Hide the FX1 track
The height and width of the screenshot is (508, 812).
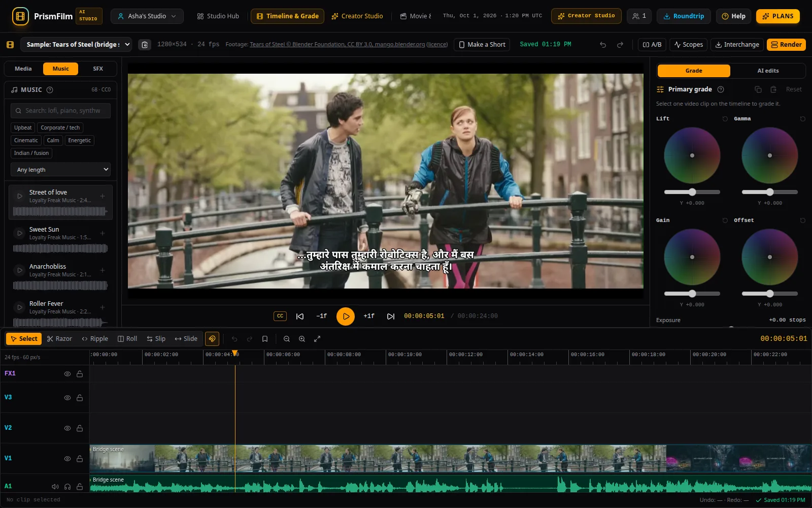[x=67, y=374]
